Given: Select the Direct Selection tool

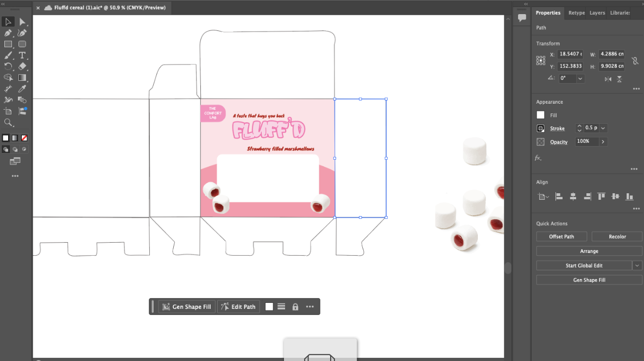Looking at the screenshot, I should [22, 22].
